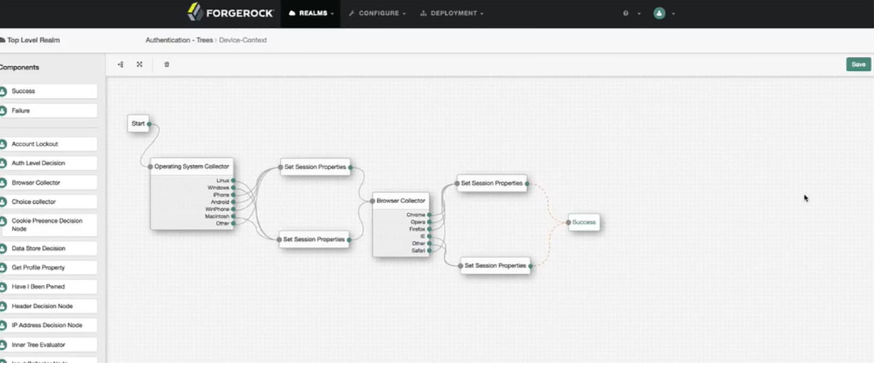Select Cookie Presence Decision Node component
Viewport: 874px width, 370px height.
pyautogui.click(x=48, y=225)
